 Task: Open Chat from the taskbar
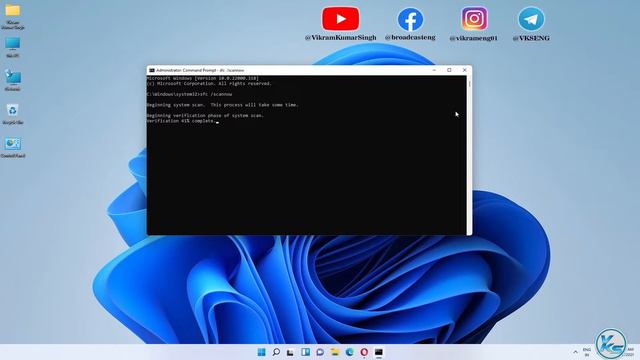coord(320,352)
